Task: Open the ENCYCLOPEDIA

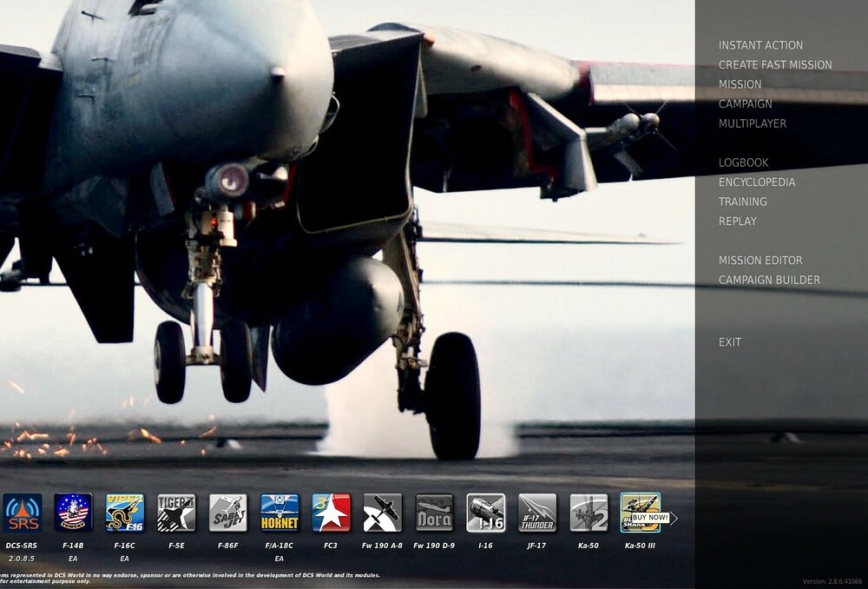Action: point(757,182)
